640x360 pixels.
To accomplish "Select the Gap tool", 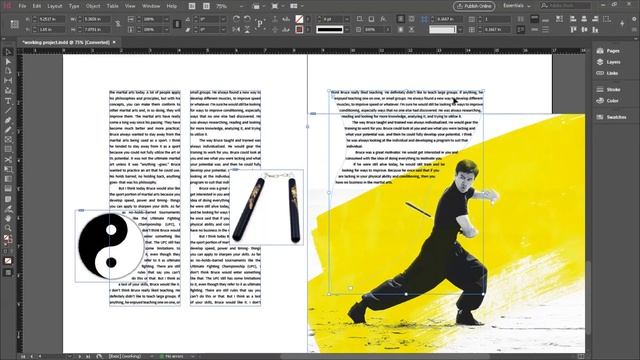I will tap(8, 81).
